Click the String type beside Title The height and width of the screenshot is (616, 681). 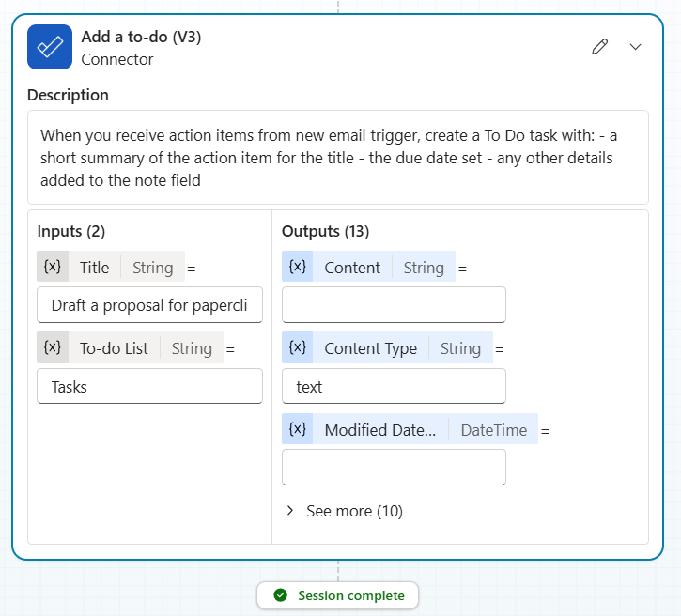(153, 268)
